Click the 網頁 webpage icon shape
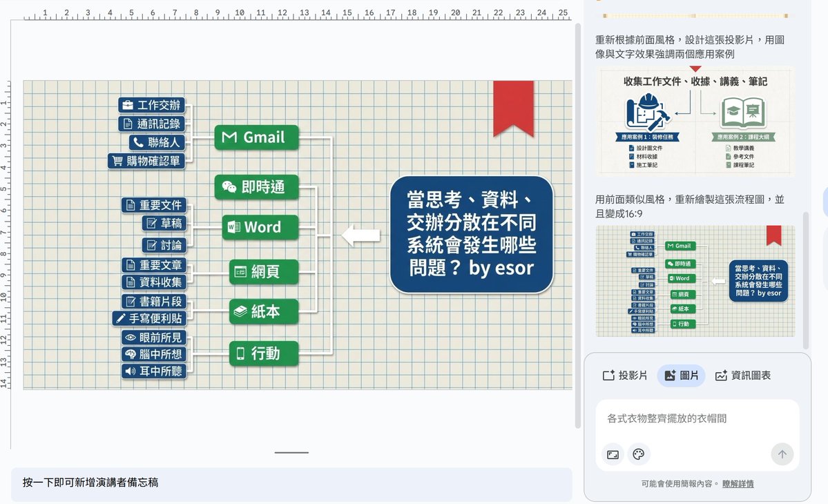828x504 pixels. 262,272
